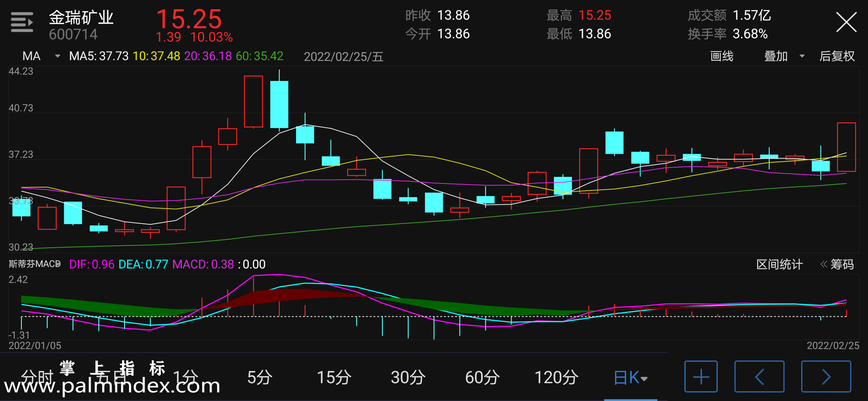This screenshot has height=401, width=868.
Task: Expand the MA indicator dropdown arrow
Action: [x=57, y=56]
